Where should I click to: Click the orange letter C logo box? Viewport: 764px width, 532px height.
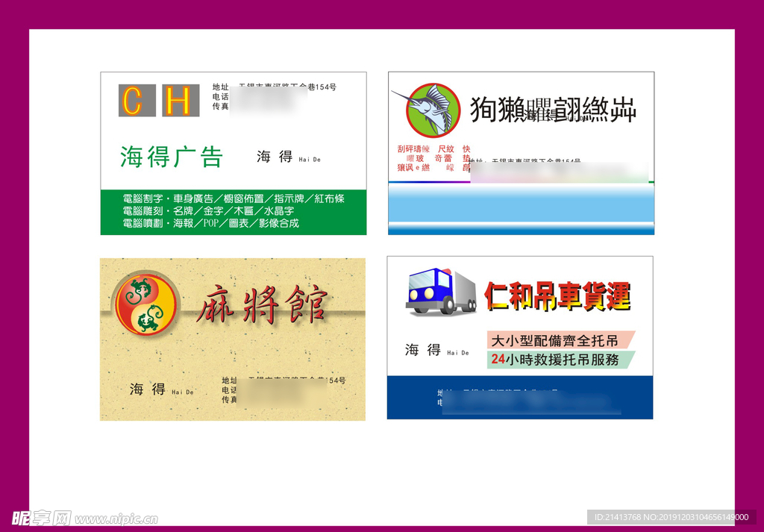[x=137, y=101]
